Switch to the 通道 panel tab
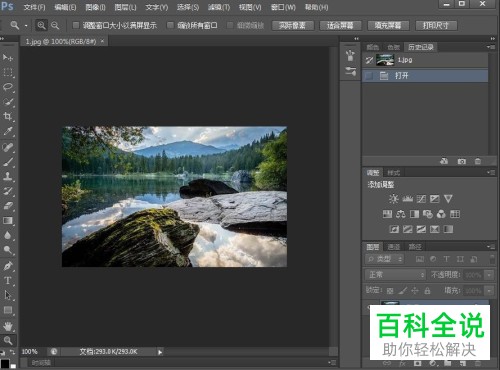 pos(394,247)
